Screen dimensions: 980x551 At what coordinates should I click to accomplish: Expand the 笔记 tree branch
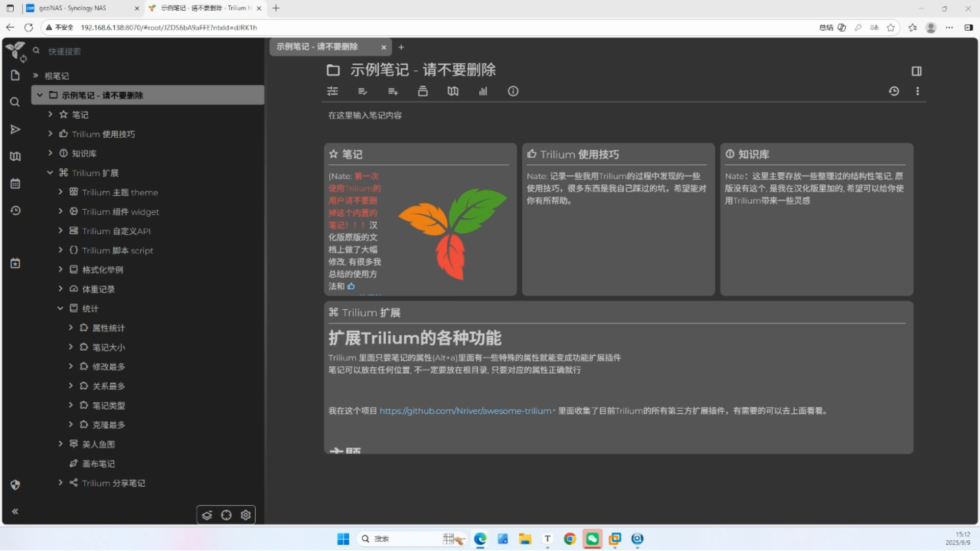pos(50,114)
